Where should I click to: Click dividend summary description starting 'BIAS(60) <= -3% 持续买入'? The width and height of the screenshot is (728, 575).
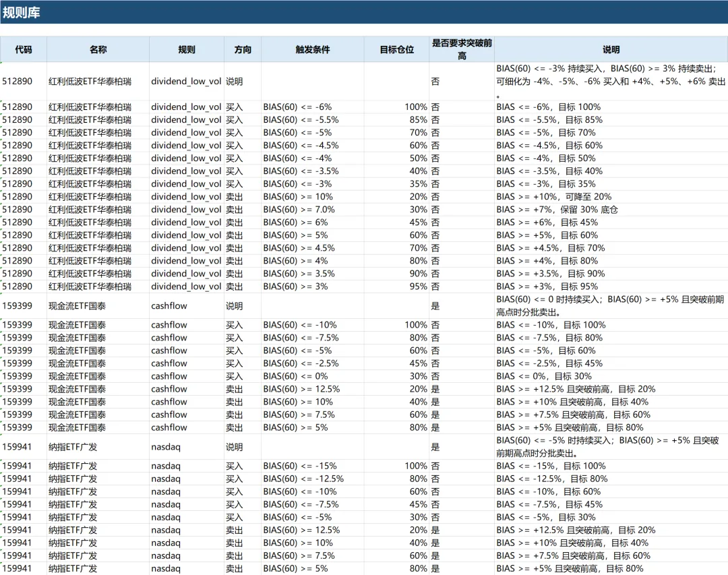coord(611,82)
